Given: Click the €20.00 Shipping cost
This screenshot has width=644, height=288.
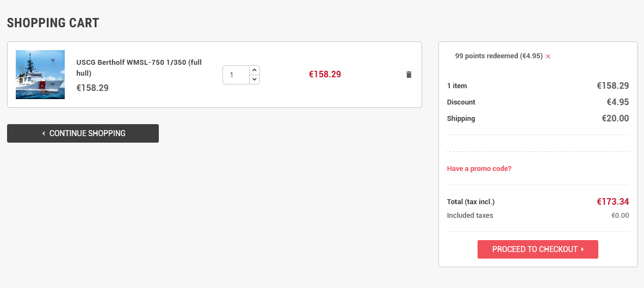Looking at the screenshot, I should (615, 118).
